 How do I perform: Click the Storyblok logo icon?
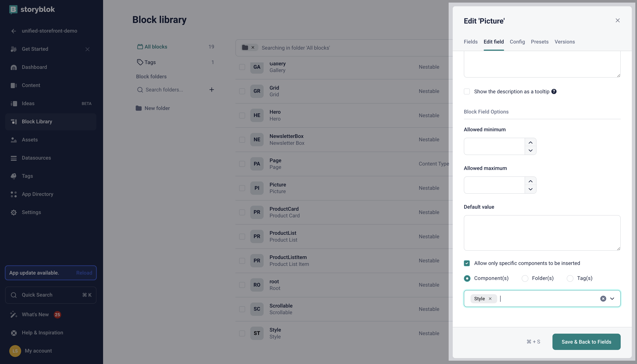click(x=13, y=9)
